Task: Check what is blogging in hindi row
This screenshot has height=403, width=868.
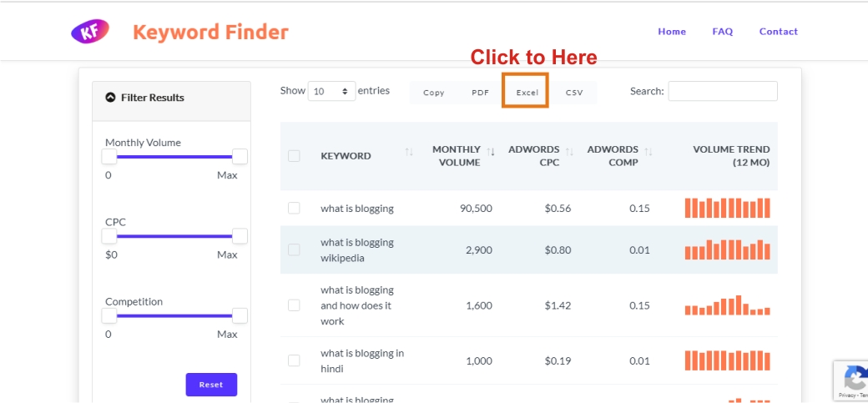Action: pos(294,360)
